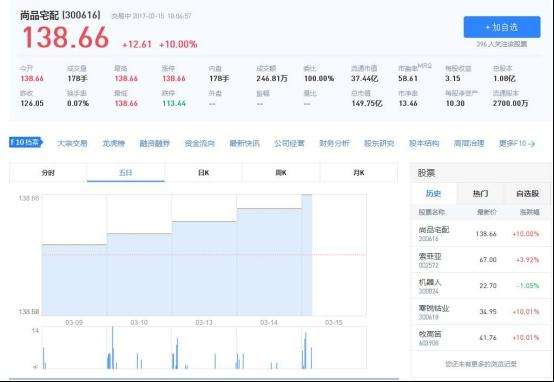The height and width of the screenshot is (382, 554).
Task: Switch to 分时 chart tab
Action: (x=48, y=173)
